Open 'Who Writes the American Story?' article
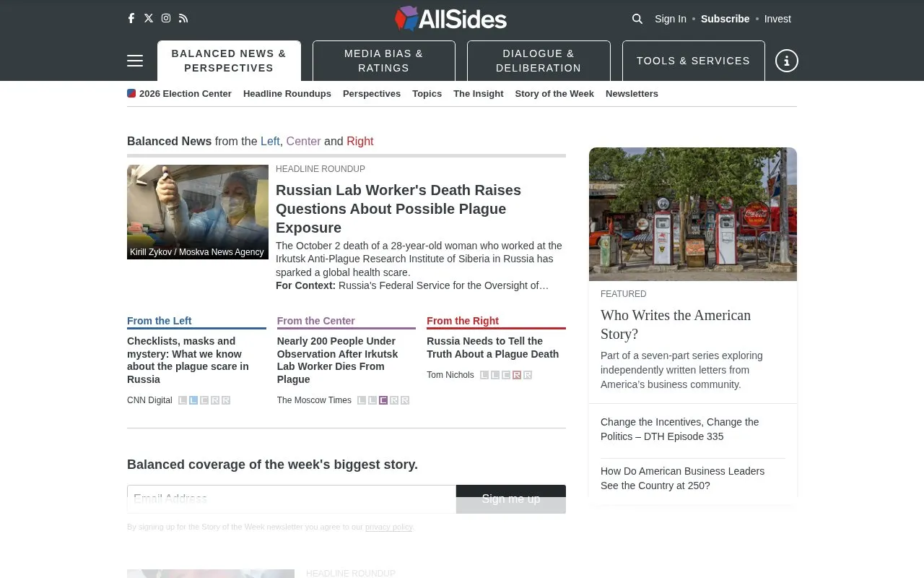The width and height of the screenshot is (924, 578). (x=676, y=324)
